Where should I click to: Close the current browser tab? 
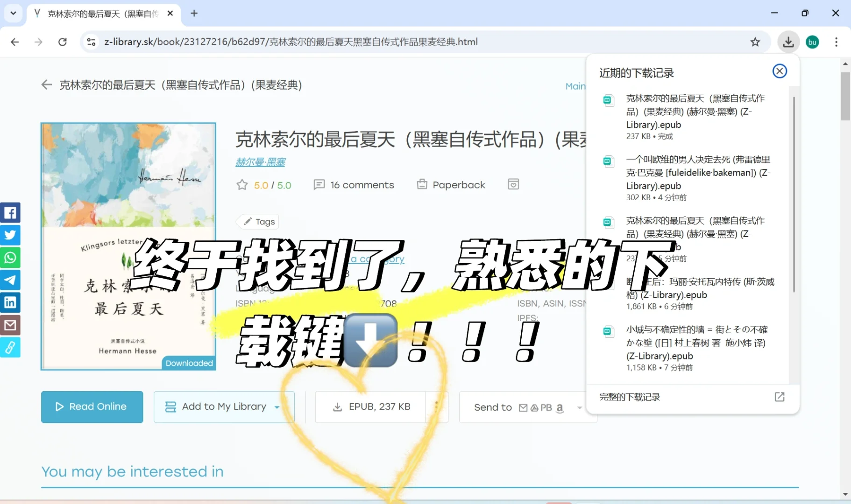(170, 14)
